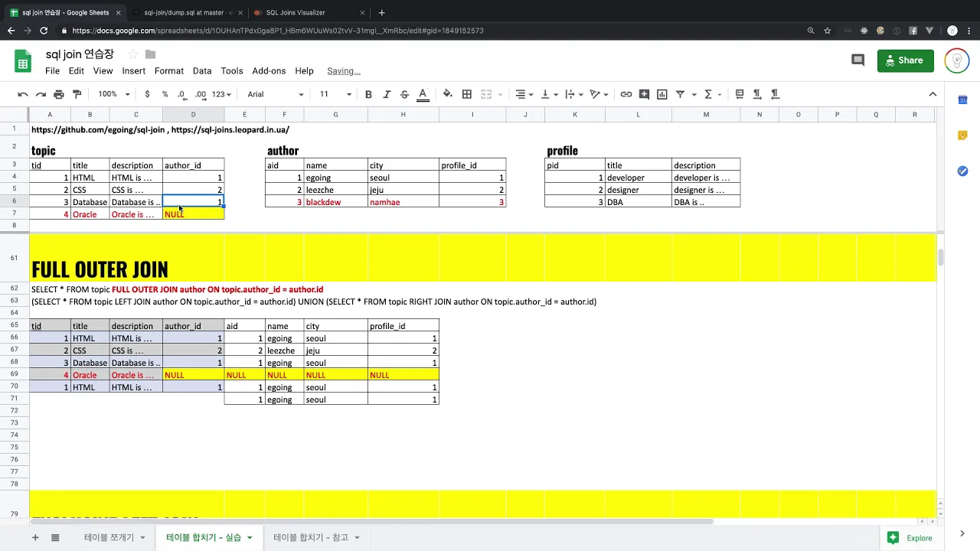
Task: Format cell as currency with $ icon
Action: coord(147,94)
